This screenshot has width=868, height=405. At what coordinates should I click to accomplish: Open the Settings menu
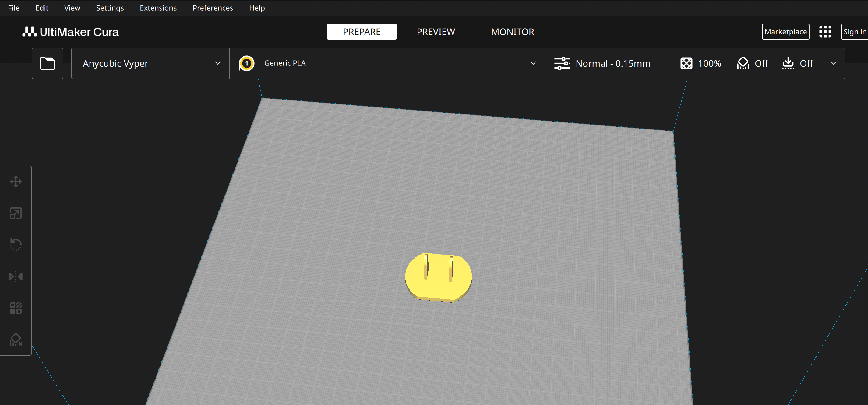(110, 8)
